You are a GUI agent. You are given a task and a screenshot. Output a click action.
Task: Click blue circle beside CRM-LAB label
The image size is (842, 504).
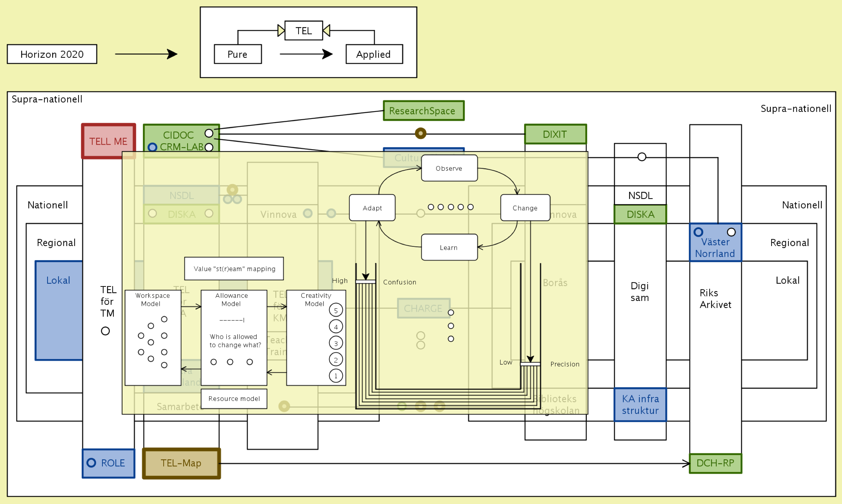(152, 147)
